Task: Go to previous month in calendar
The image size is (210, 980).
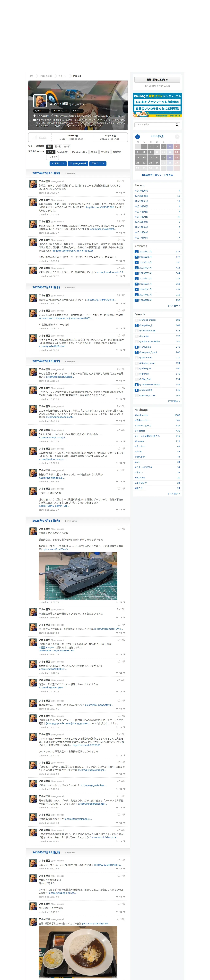Action: [138, 137]
